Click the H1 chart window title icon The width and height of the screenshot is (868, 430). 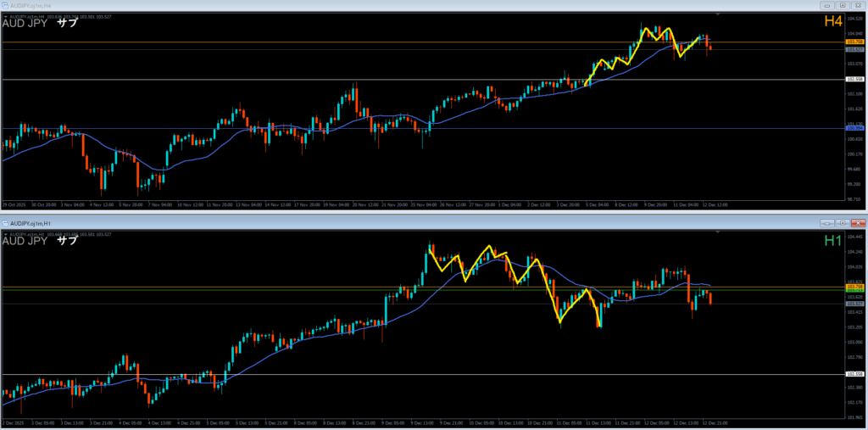(5, 223)
